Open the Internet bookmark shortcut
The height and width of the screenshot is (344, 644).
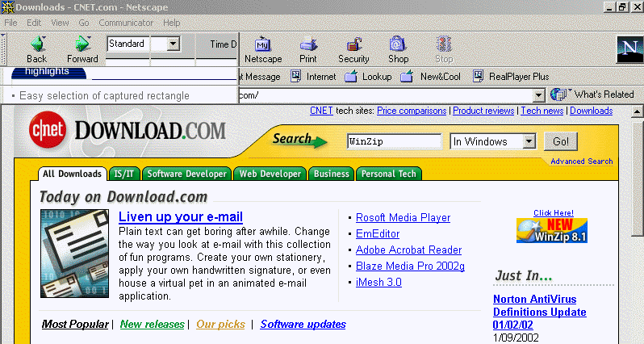point(314,77)
